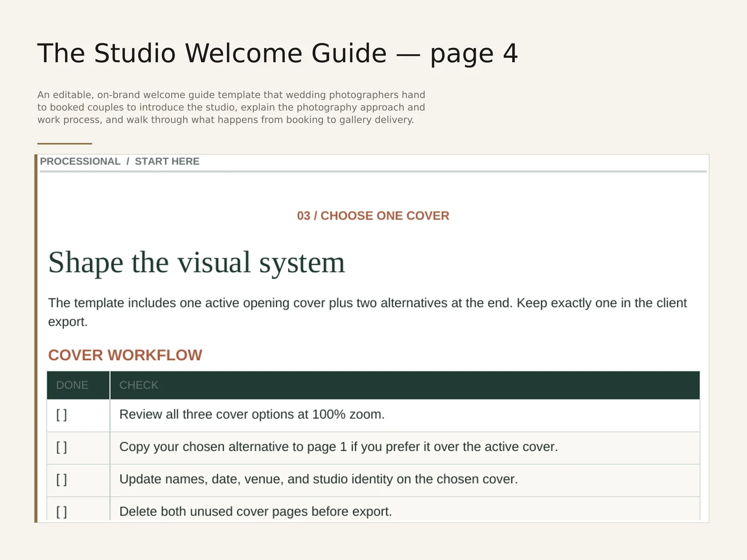Tick the checkbox for 'Copy your chosen alternative'
Screen dimensions: 747x560
coord(62,447)
